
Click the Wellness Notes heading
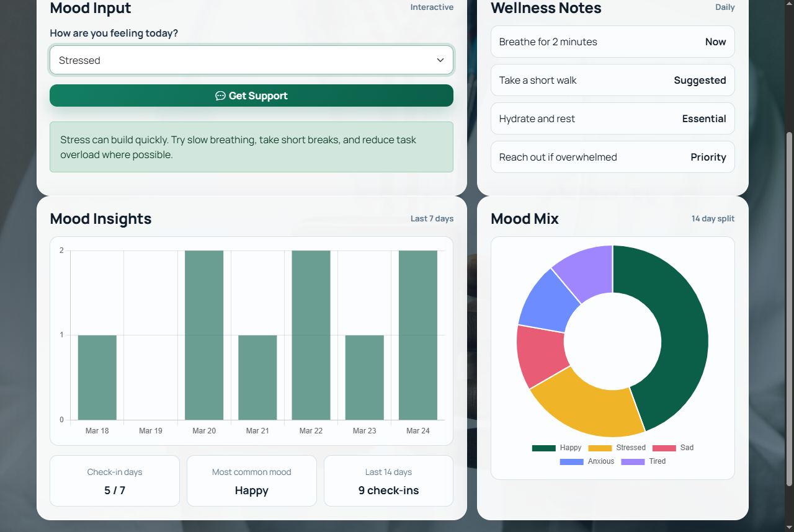[x=546, y=8]
